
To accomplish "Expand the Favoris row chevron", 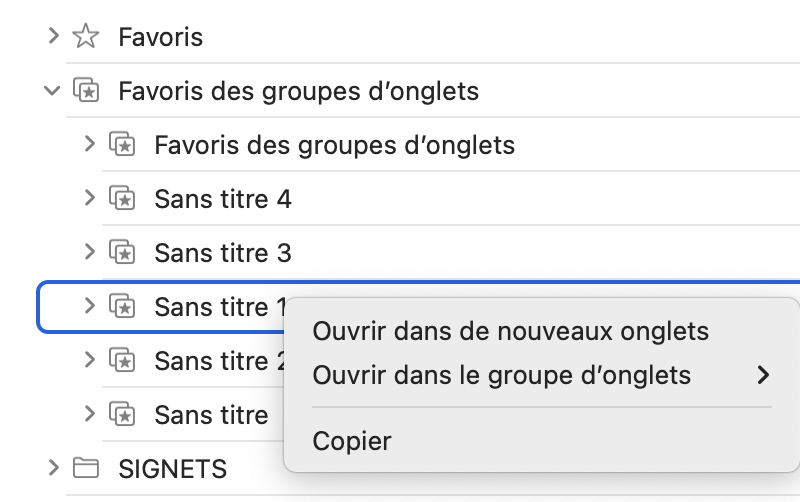I will pyautogui.click(x=54, y=38).
